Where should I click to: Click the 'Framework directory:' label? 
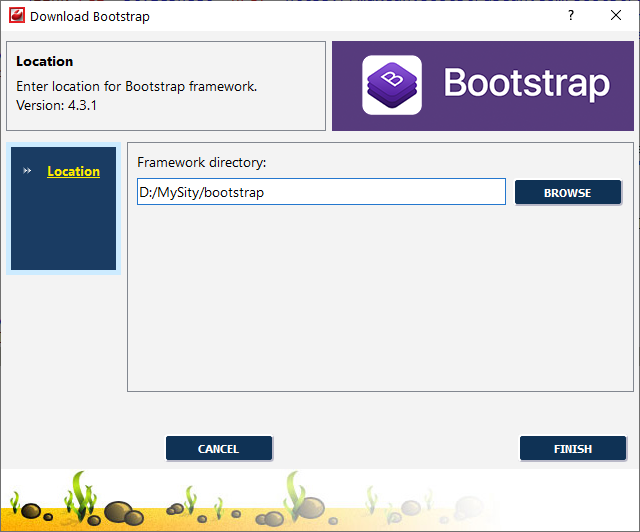202,162
